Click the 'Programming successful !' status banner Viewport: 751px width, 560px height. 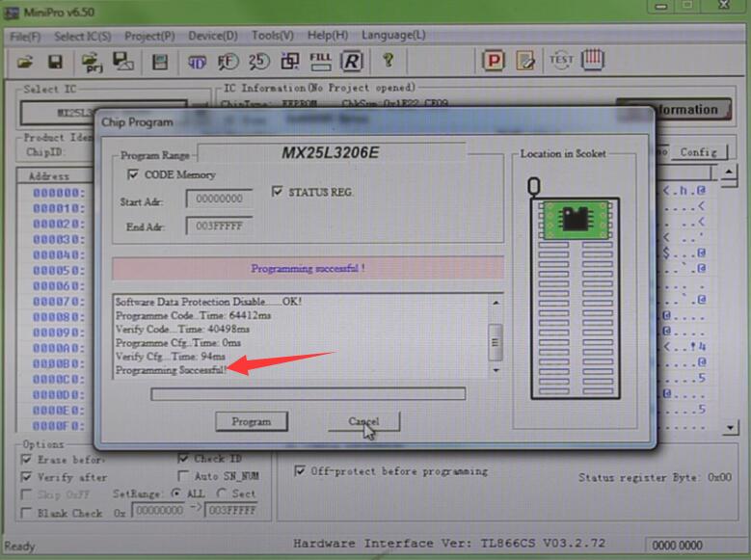click(x=308, y=268)
